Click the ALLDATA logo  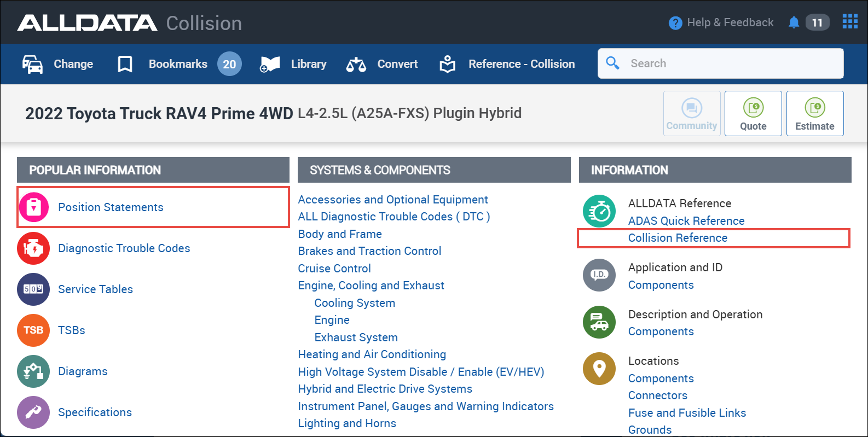[x=87, y=23]
